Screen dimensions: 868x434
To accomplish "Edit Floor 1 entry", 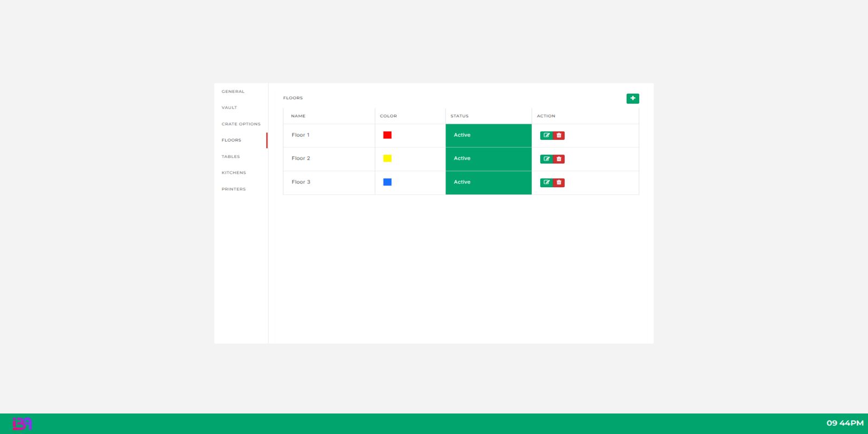I will (x=546, y=136).
